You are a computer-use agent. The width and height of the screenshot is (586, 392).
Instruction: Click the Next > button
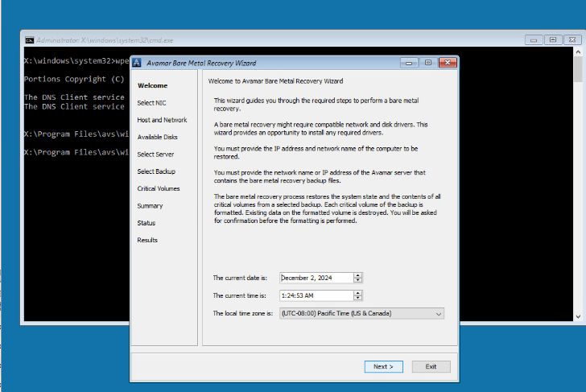click(383, 366)
